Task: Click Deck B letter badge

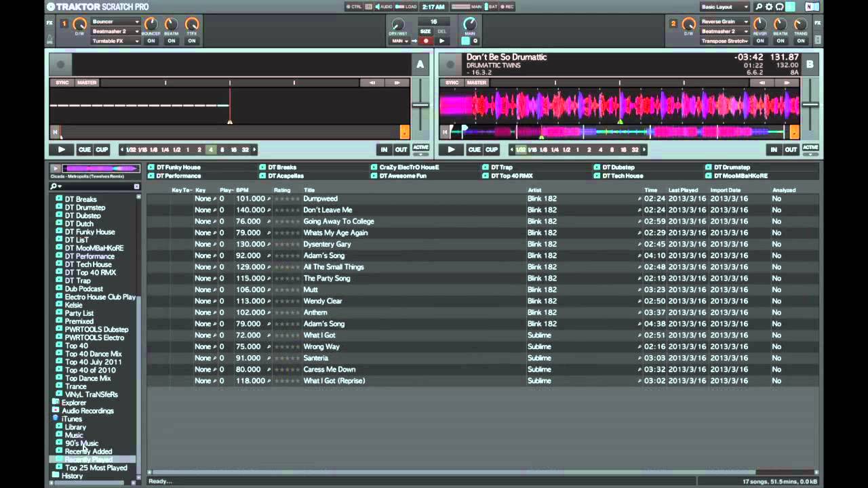Action: 810,65
